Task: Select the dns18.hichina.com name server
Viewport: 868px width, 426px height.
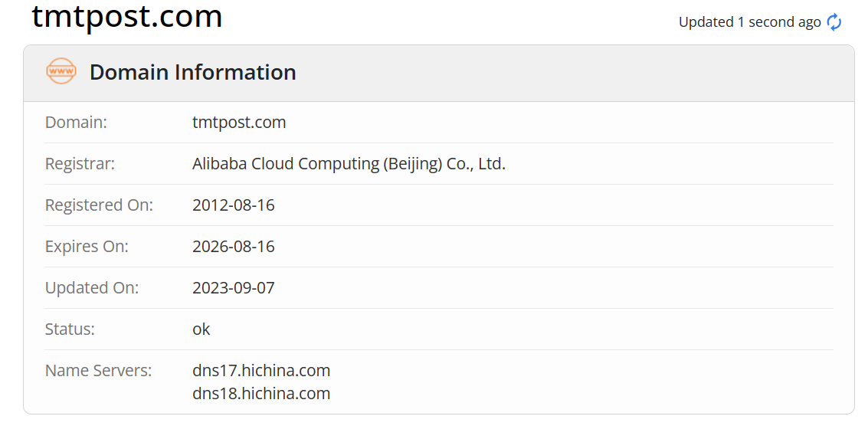Action: coord(261,394)
